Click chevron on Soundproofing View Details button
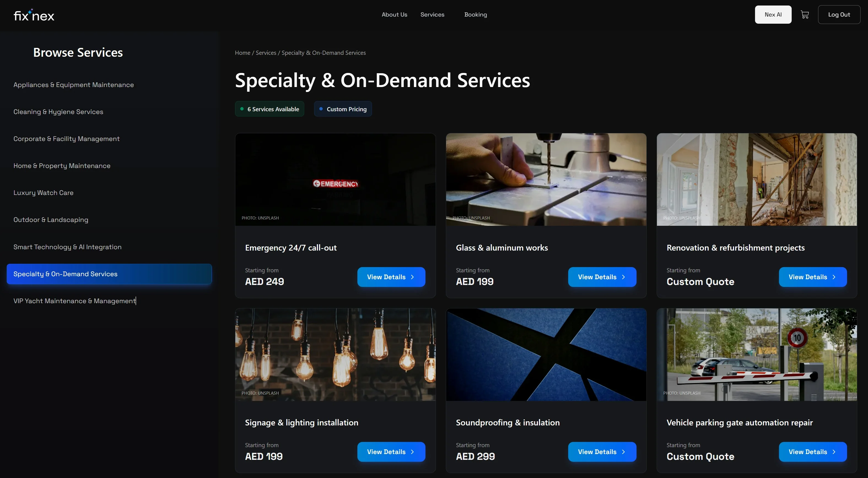Viewport: 868px width, 478px height. click(x=623, y=452)
